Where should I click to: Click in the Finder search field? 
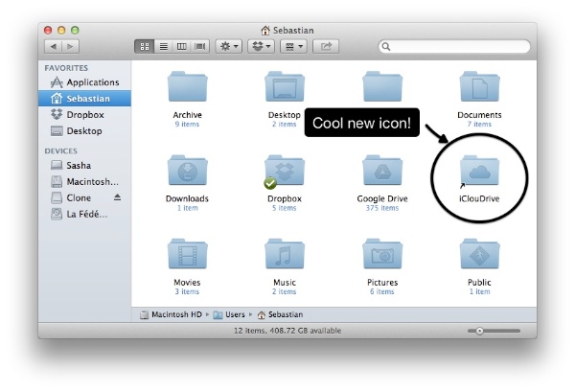454,47
